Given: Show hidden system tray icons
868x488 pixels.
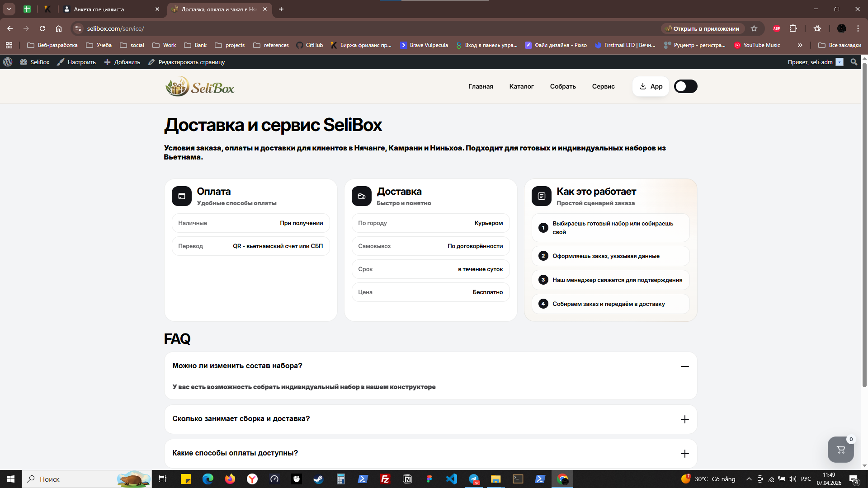Looking at the screenshot, I should 749,479.
